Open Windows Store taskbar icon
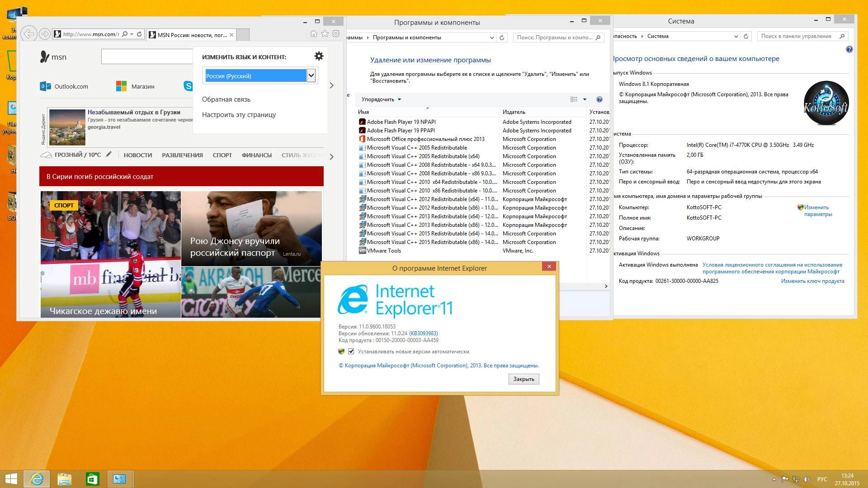The width and height of the screenshot is (868, 488). point(92,479)
